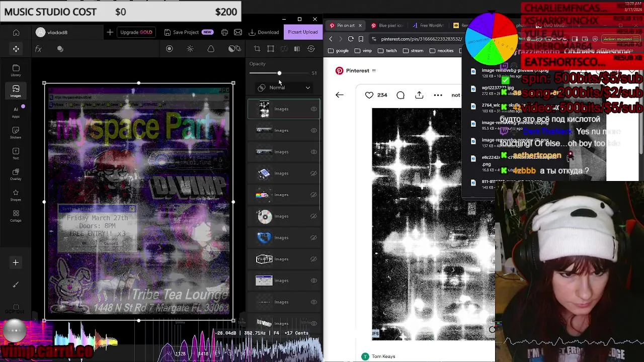644x362 pixels.
Task: Click the Save Project button
Action: [189, 32]
